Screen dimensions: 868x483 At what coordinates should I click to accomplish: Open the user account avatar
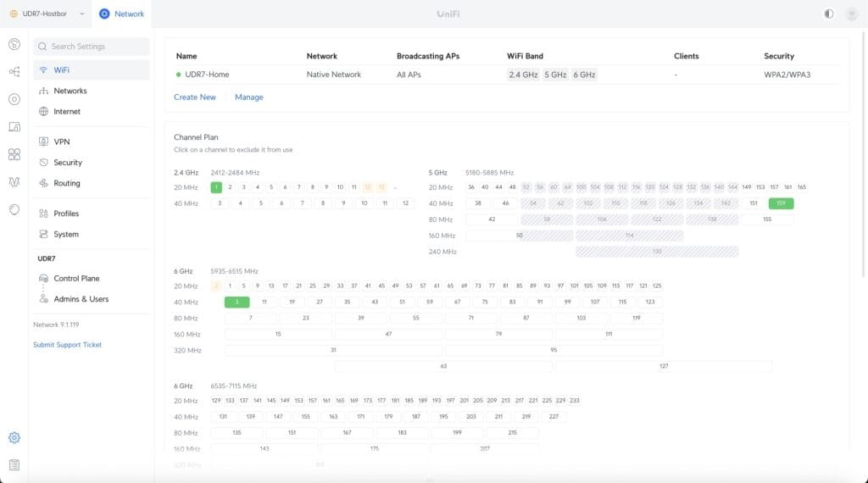click(850, 14)
